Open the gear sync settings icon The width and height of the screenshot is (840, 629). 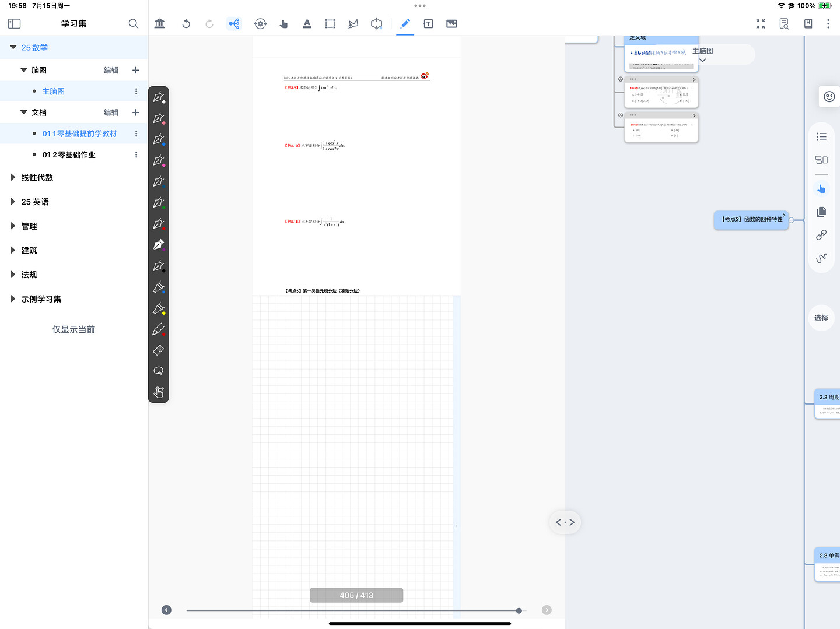pos(260,23)
